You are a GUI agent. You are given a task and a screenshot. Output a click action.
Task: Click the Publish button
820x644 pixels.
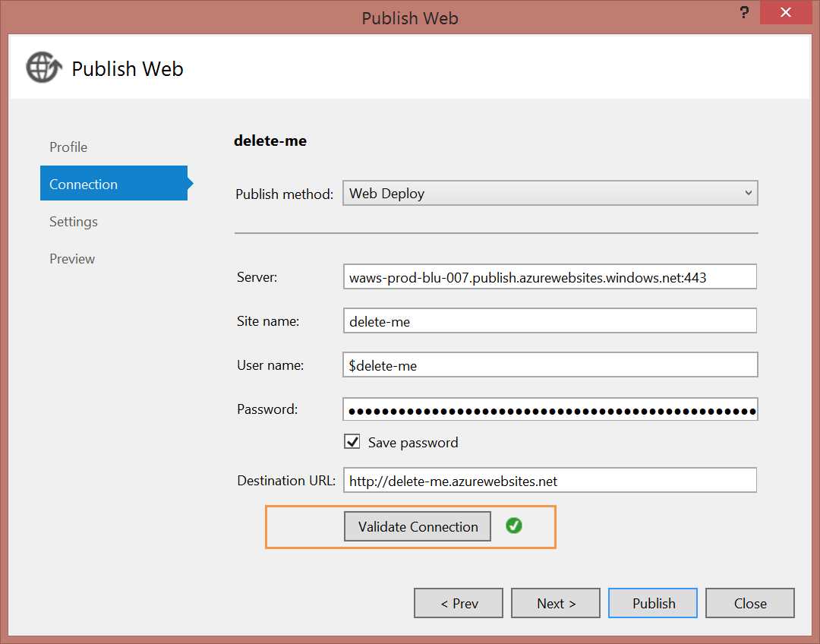tap(652, 602)
